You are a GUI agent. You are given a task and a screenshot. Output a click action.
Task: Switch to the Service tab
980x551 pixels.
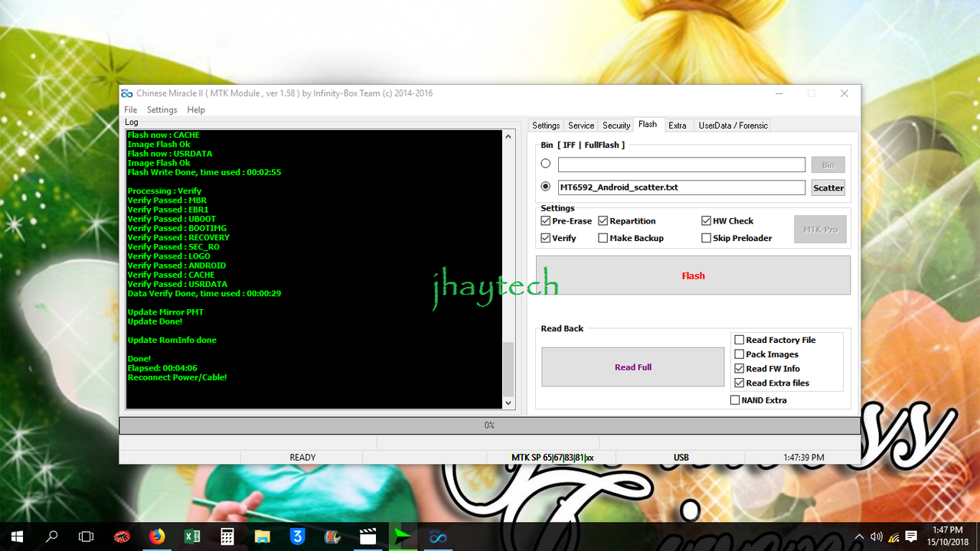point(581,126)
